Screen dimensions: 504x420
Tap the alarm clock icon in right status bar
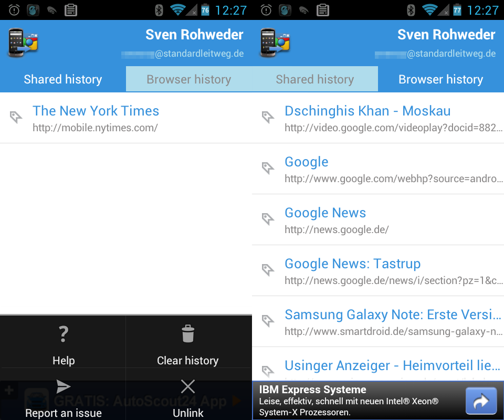pyautogui.click(x=266, y=10)
